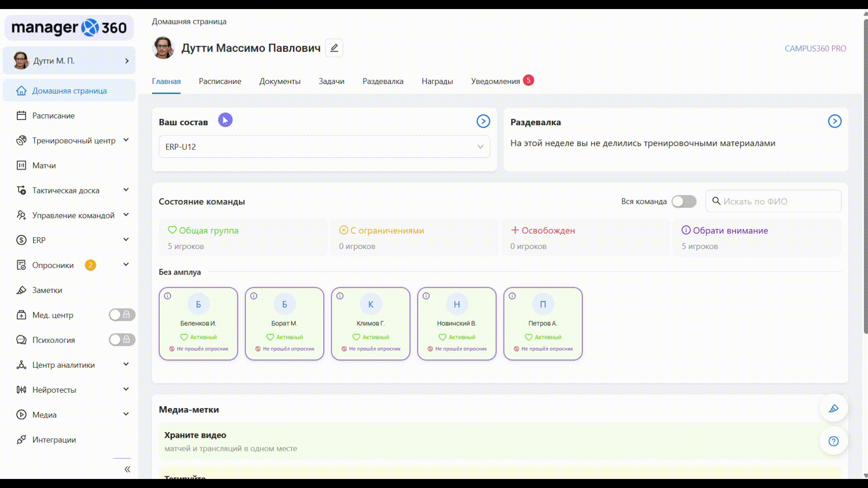Click the pencil edit icon beside the profile name

[334, 48]
